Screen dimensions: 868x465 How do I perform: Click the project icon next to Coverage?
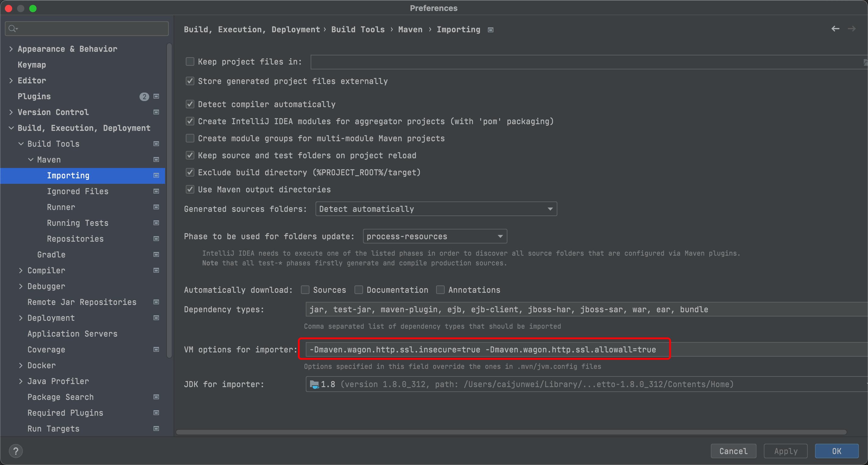pyautogui.click(x=156, y=349)
